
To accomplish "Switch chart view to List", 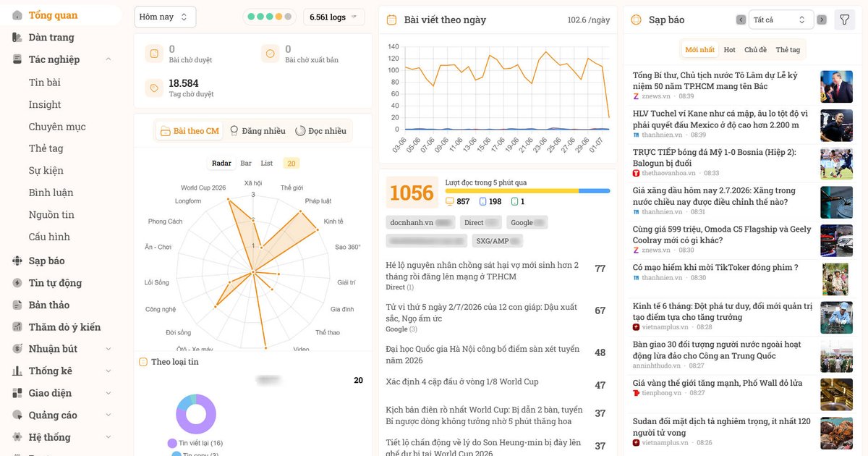I will tap(267, 163).
